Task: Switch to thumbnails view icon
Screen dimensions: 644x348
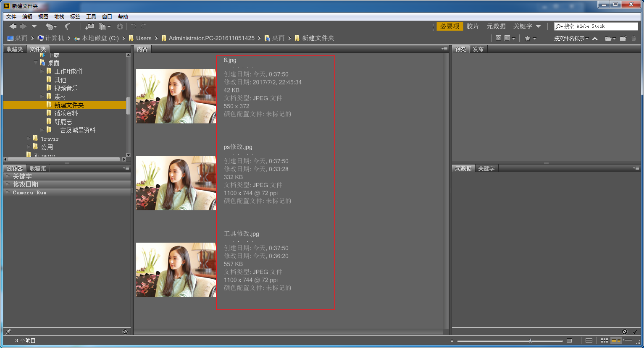Action: [605, 340]
